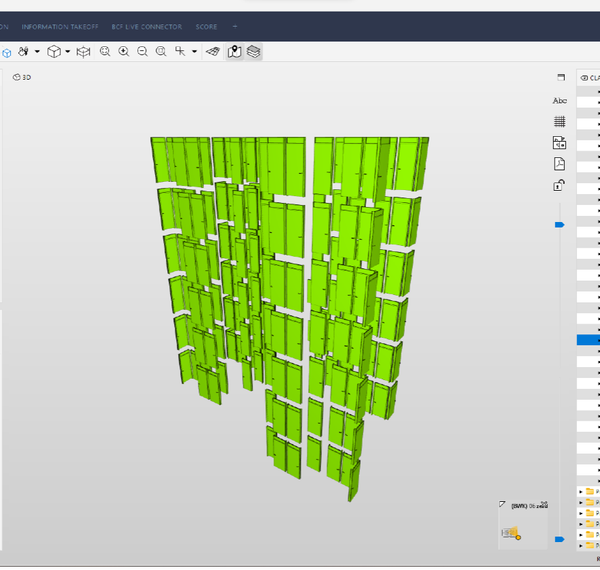Click the model preview thumbnail
600x570 pixels.
[x=523, y=524]
